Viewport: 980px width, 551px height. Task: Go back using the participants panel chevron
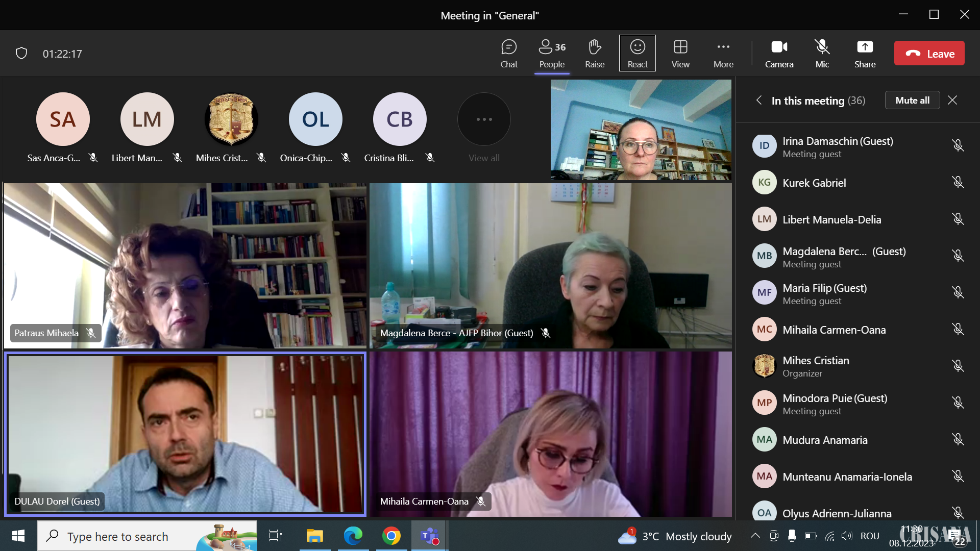[759, 101]
